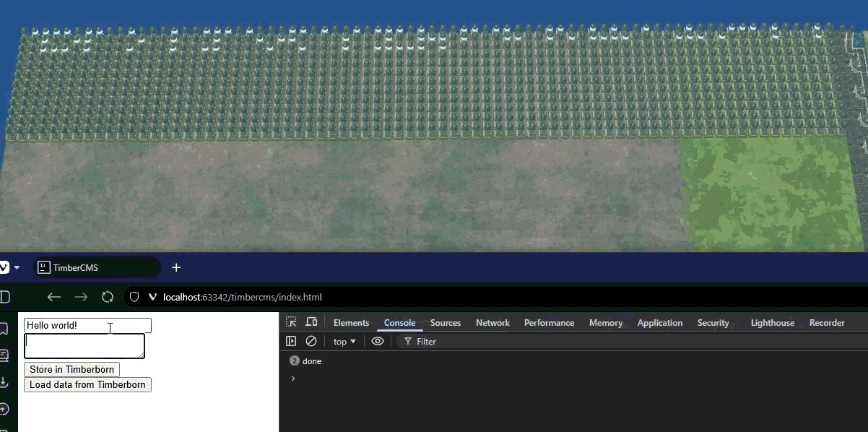Open the Sources tab

point(446,323)
